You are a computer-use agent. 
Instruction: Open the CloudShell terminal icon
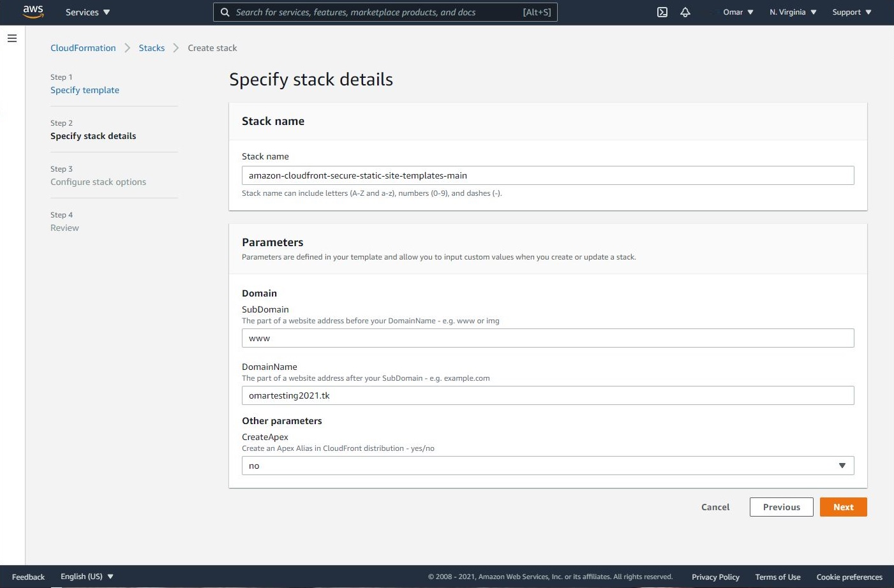(662, 12)
